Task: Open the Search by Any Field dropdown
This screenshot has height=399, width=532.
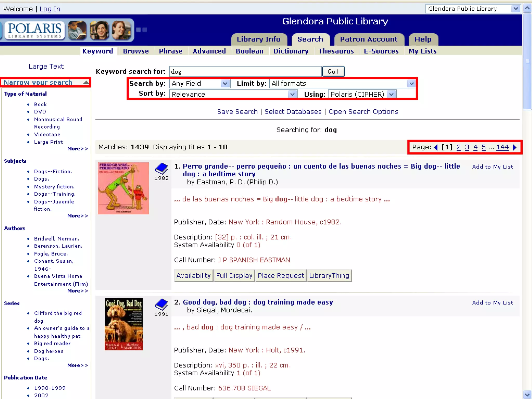Action: (x=225, y=84)
